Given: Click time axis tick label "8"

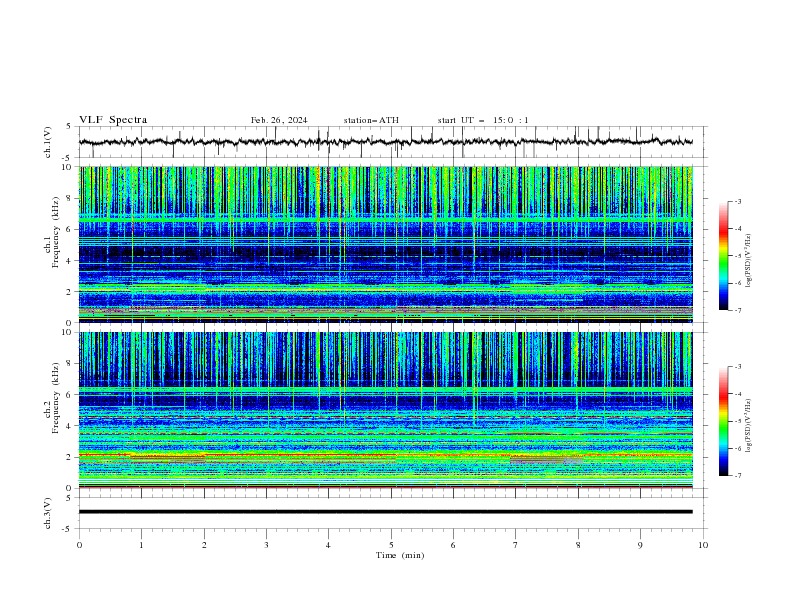Looking at the screenshot, I should (578, 545).
